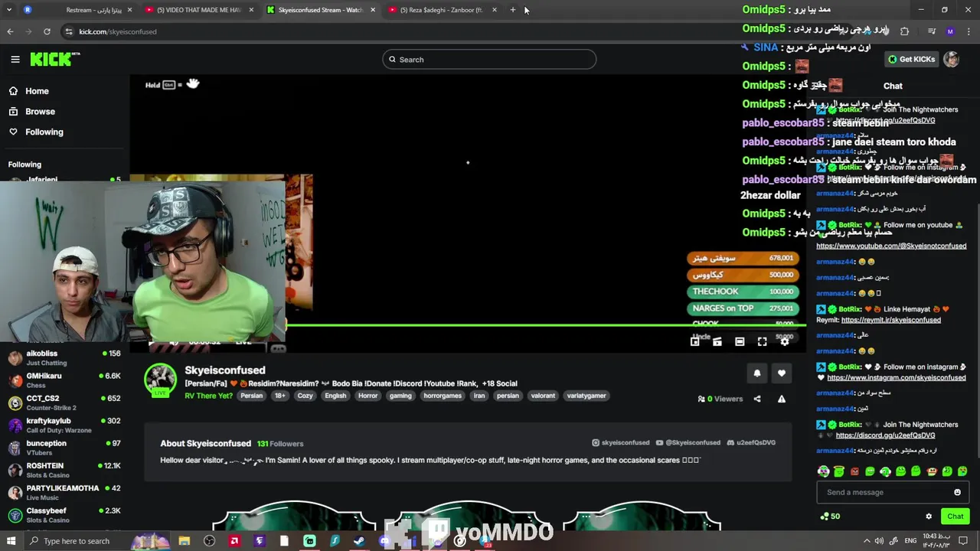Open the emoji picker in message box
Screen dimensions: 980x551
957,492
